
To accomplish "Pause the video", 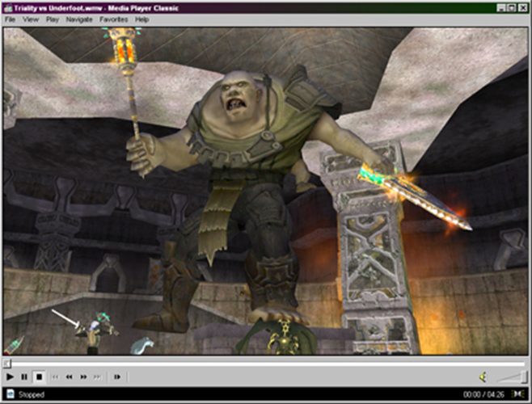I will pyautogui.click(x=24, y=377).
